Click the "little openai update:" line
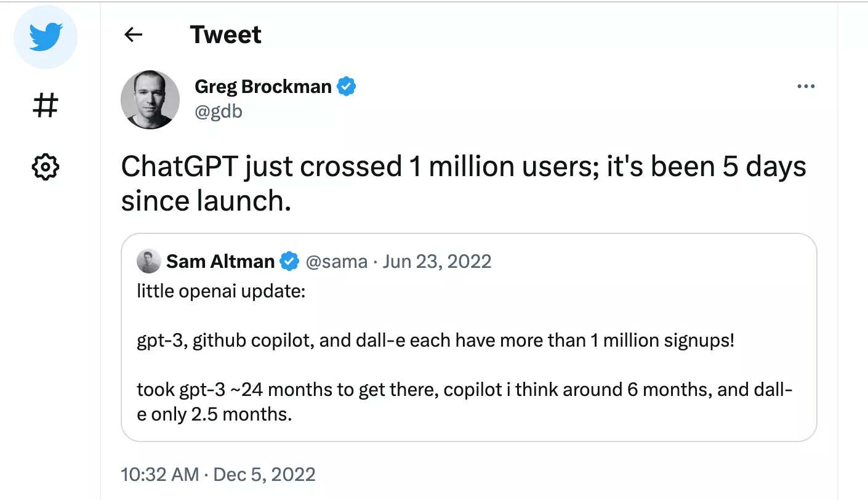The width and height of the screenshot is (868, 500). 221,291
